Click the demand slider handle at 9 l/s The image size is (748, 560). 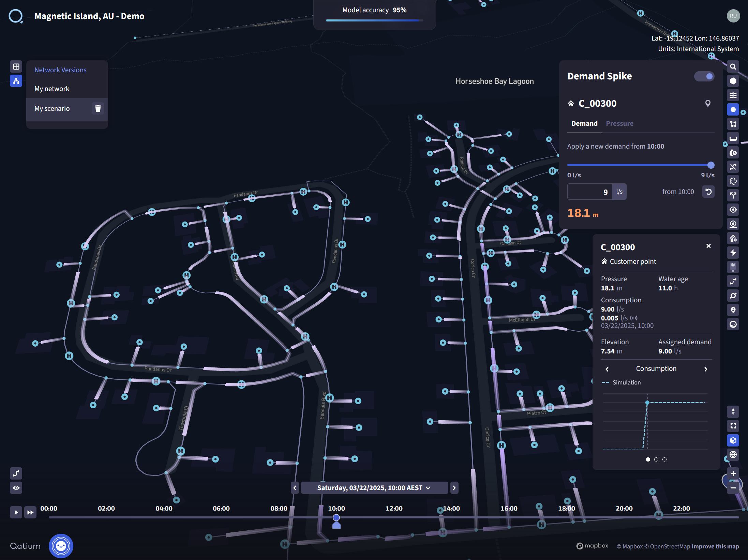pyautogui.click(x=711, y=165)
